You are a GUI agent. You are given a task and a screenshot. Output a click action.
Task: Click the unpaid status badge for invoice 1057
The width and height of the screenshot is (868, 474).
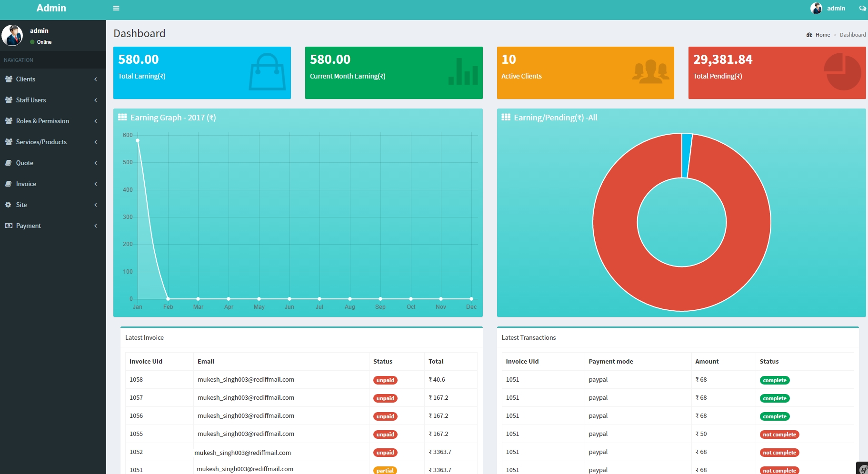(x=385, y=398)
